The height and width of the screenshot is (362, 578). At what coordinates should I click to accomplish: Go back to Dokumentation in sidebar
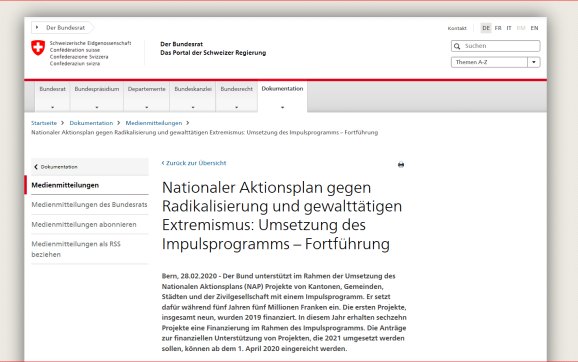click(90, 167)
